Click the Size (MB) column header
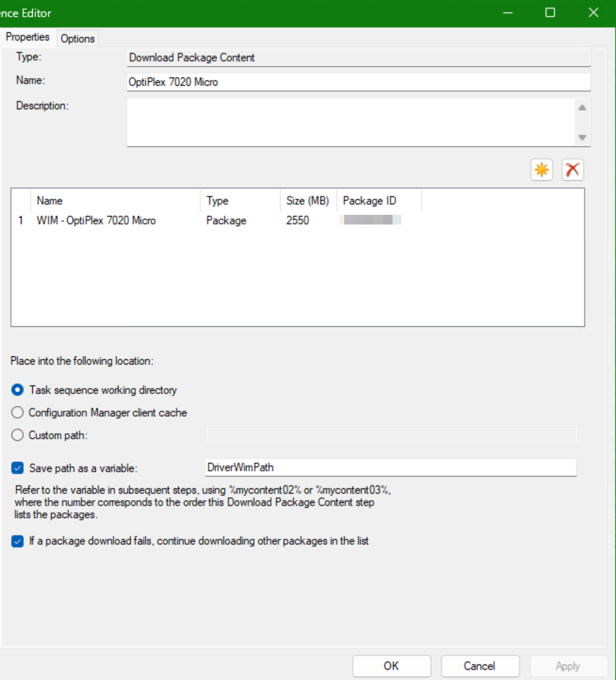616x680 pixels. [x=307, y=201]
